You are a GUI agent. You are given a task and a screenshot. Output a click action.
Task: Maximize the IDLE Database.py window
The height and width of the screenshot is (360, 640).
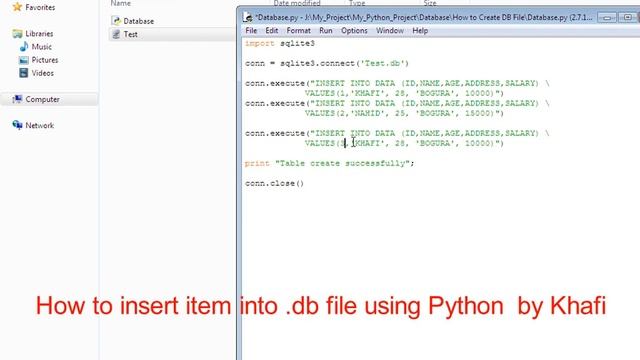coord(627,18)
